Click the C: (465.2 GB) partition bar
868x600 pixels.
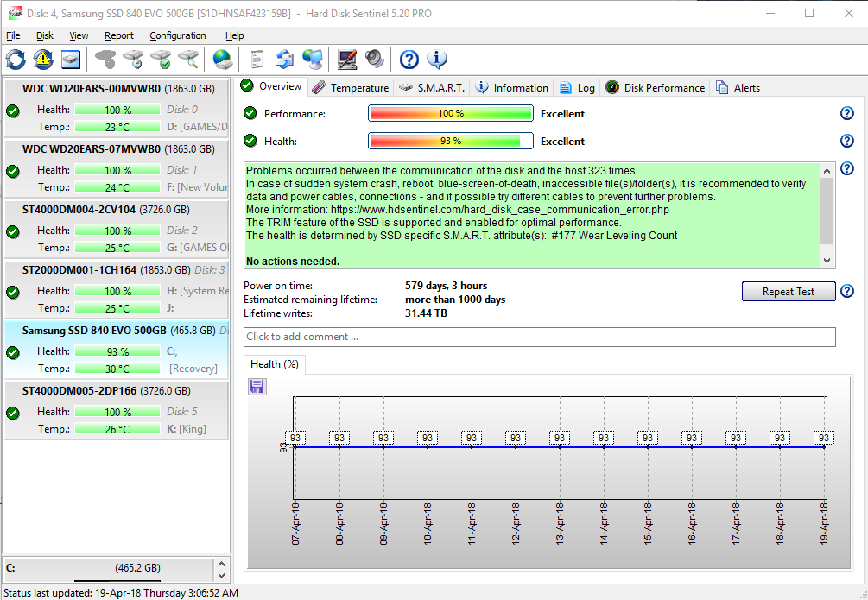tap(109, 570)
